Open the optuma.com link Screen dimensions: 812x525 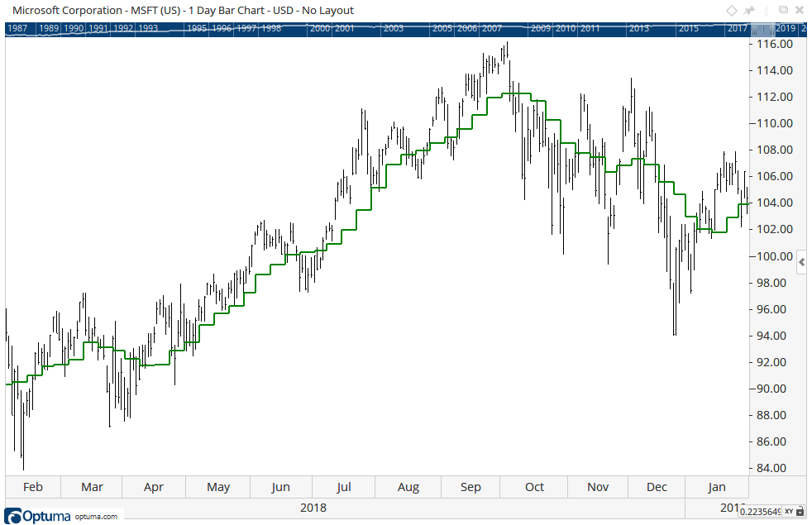pyautogui.click(x=96, y=516)
